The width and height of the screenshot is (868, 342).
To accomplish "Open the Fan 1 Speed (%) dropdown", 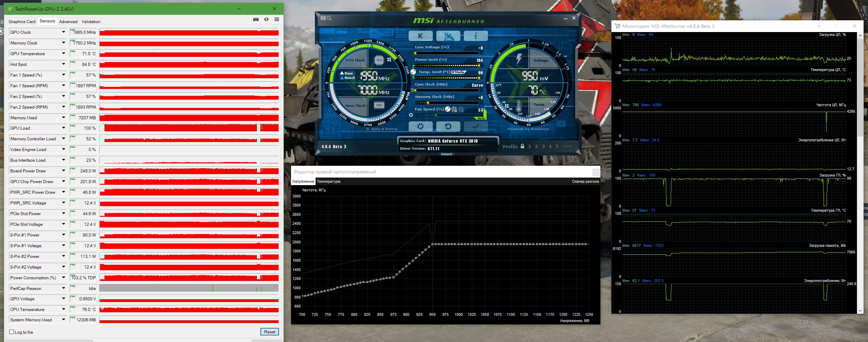I will [63, 75].
